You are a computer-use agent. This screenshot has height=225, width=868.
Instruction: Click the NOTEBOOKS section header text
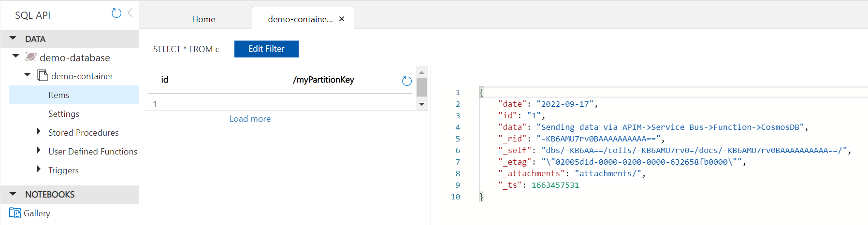click(x=50, y=195)
